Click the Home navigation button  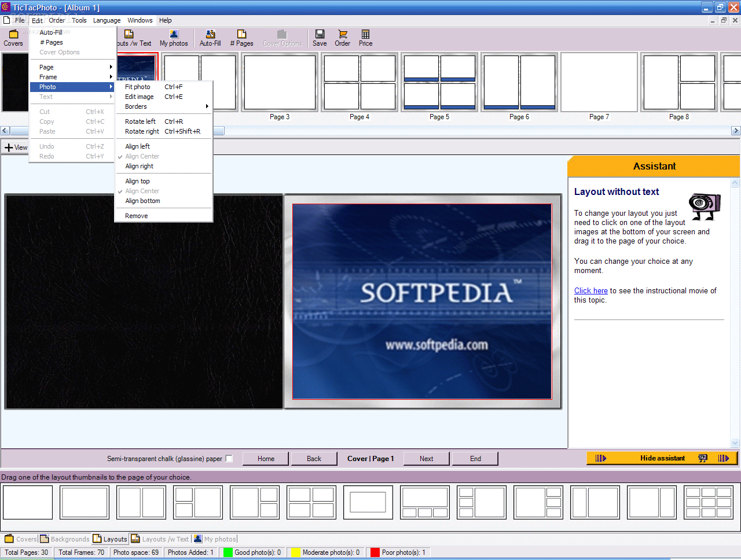[266, 459]
